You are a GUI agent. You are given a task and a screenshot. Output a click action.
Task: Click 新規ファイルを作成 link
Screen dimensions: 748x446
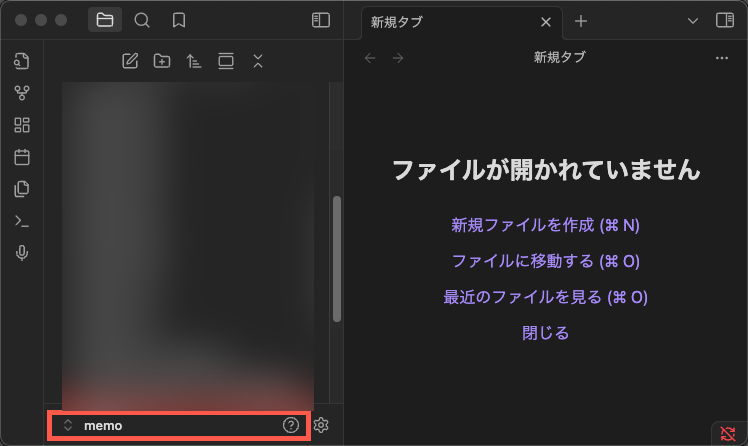545,225
